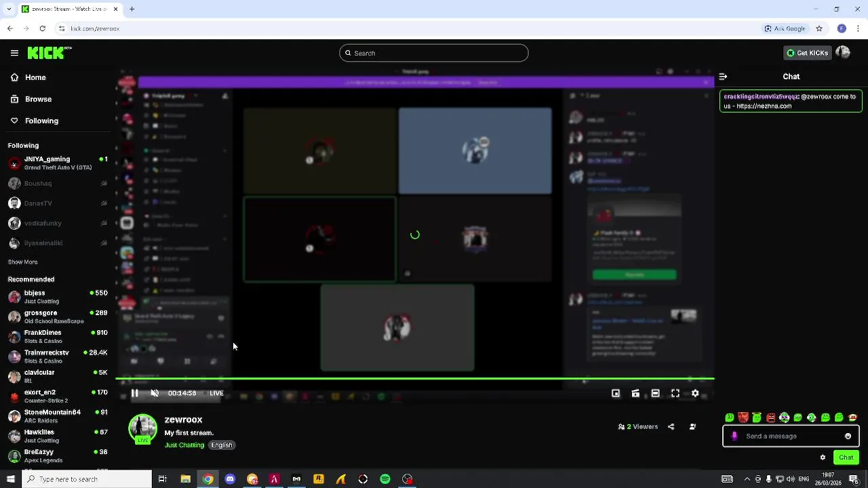Open recommended channel clavicular

(x=58, y=376)
